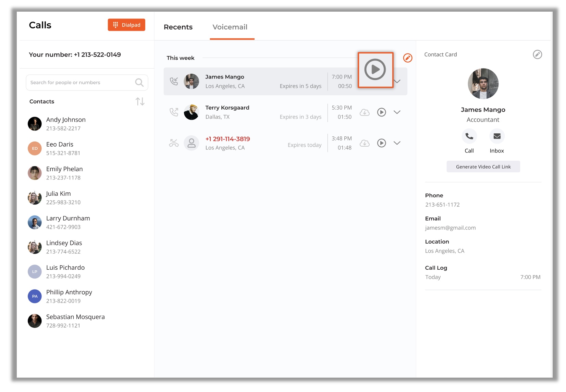
Task: Click James Mango's large contact card photo
Action: tap(483, 84)
